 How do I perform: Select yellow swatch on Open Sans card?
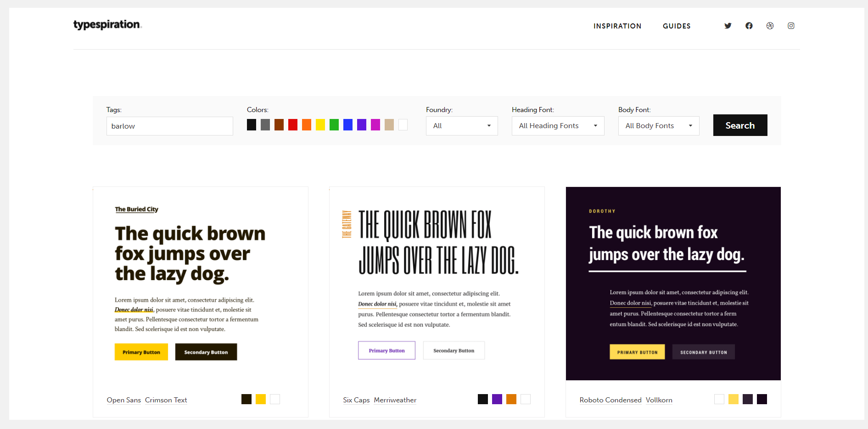tap(261, 399)
